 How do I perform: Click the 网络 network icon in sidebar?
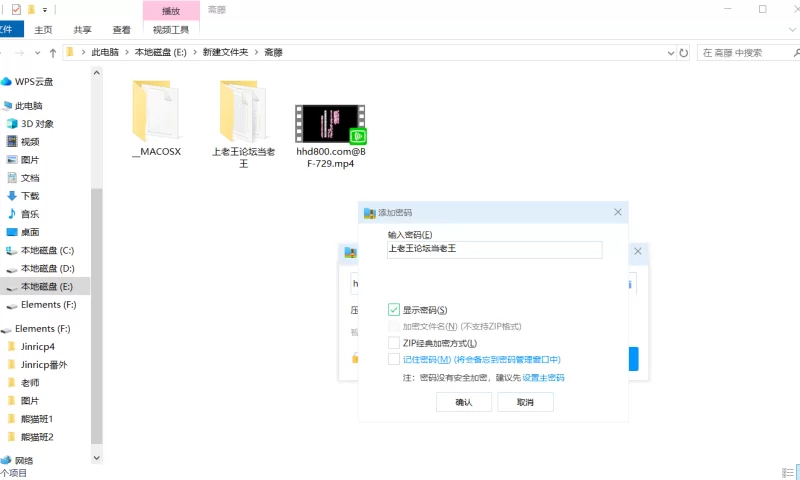(x=7, y=460)
